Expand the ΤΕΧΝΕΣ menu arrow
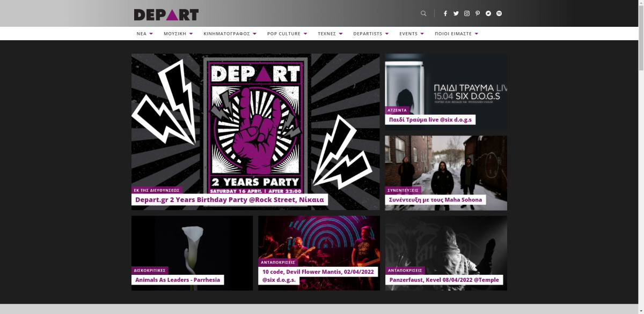 [x=340, y=34]
